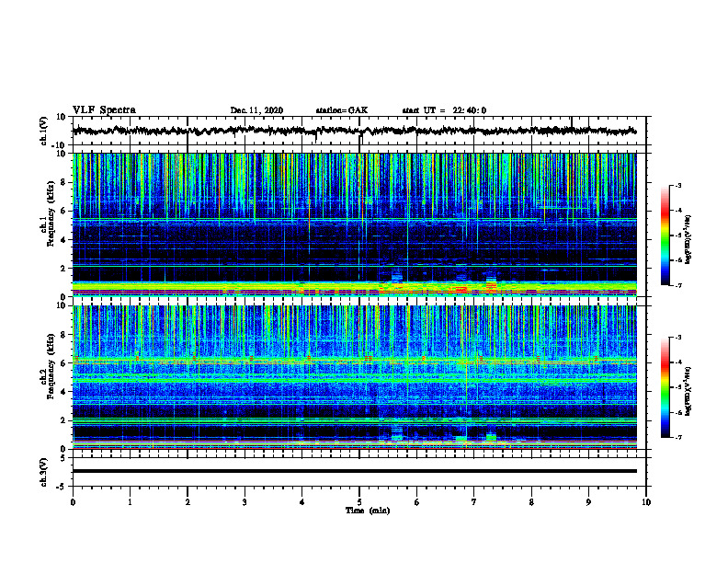This screenshot has height=563, width=728.
Task: Click the 'station=GAK' header label
Action: [342, 110]
